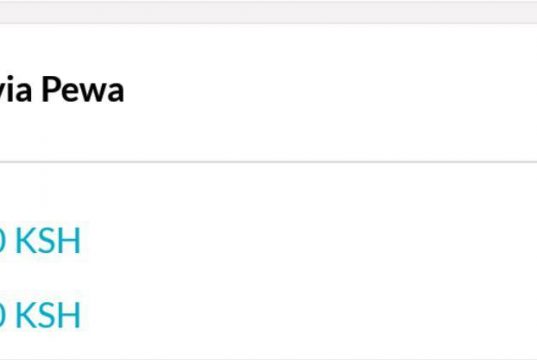Click the bottom border line under the amounts

point(268,359)
